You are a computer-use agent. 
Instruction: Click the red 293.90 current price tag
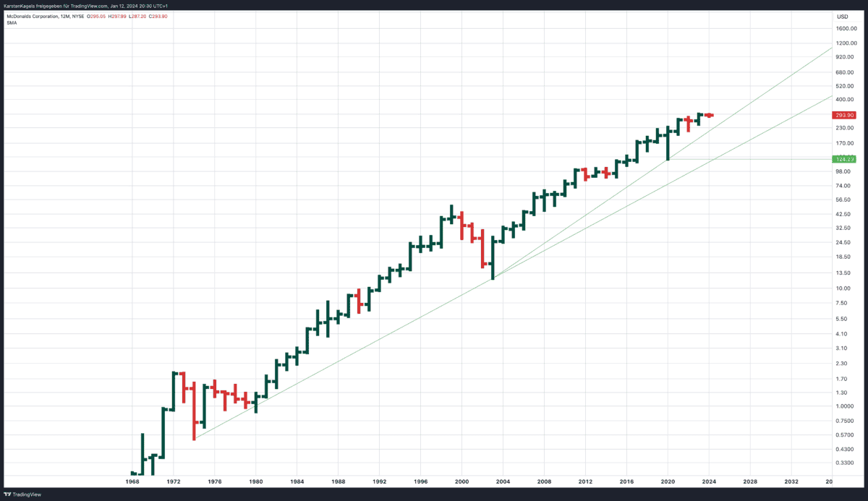[845, 115]
